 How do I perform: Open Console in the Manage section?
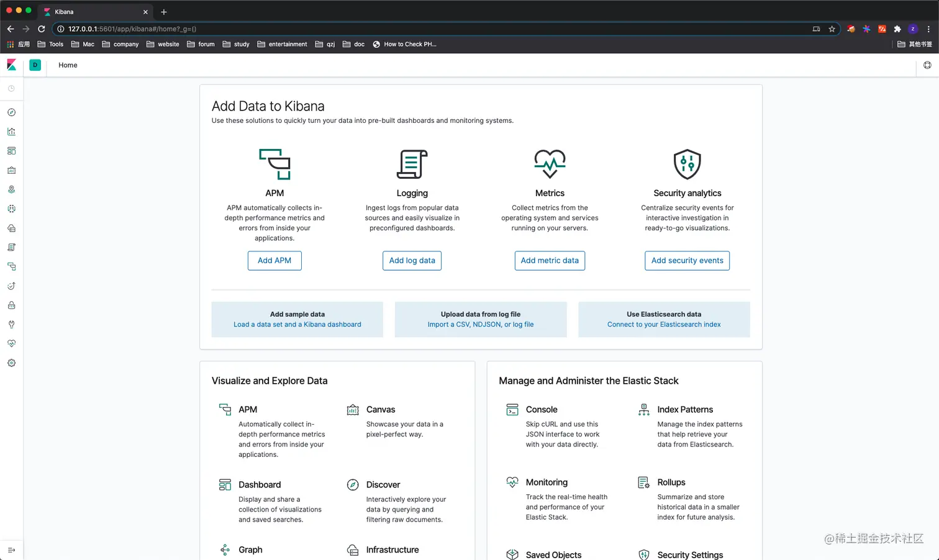coord(542,410)
